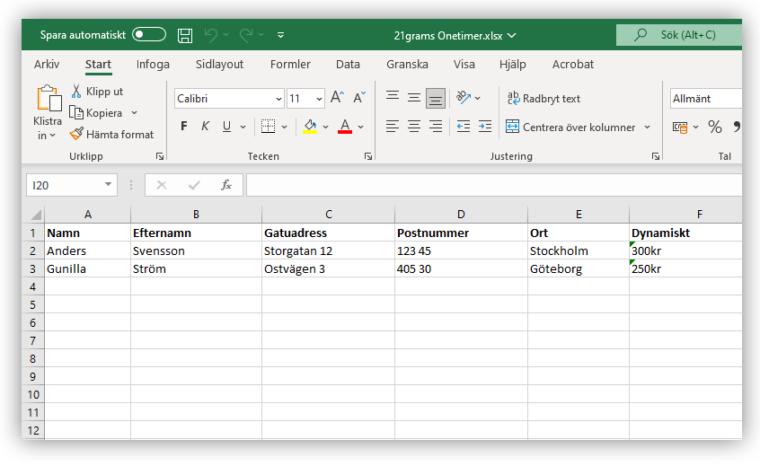Click the formula bar input field
760x466 pixels.
[494, 185]
